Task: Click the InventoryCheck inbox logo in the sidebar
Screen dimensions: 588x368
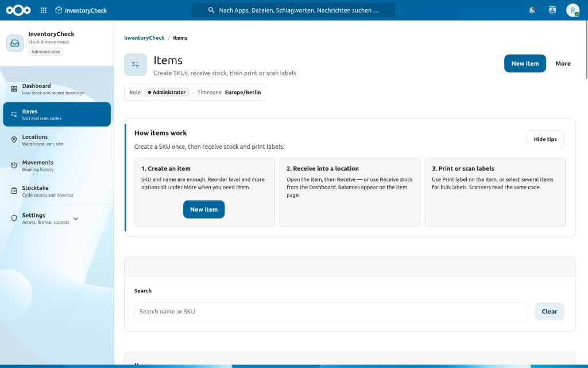Action: 15,43
